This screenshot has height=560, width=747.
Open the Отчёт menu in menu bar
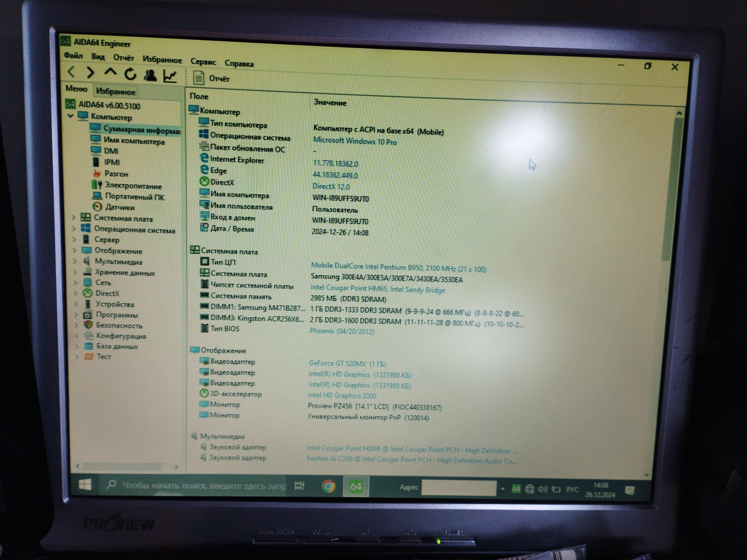[x=124, y=58]
